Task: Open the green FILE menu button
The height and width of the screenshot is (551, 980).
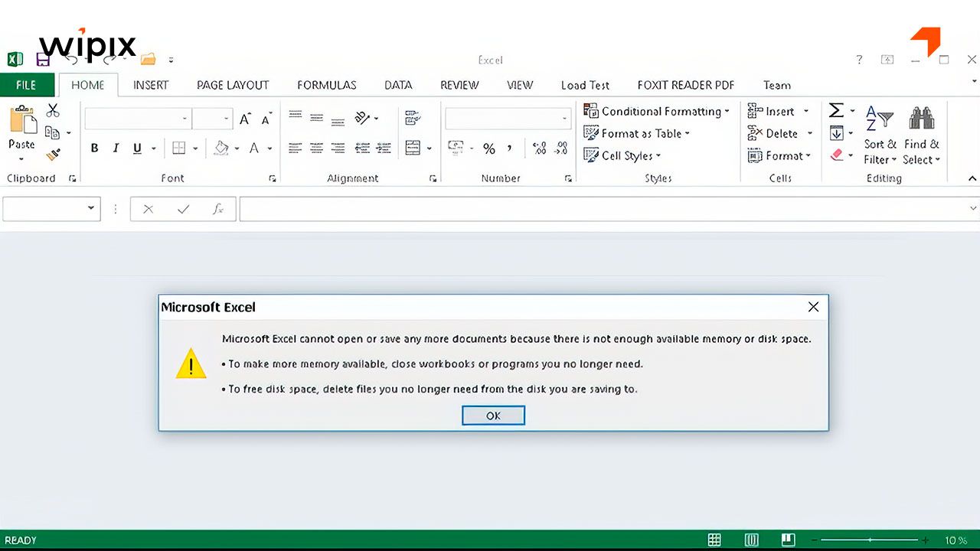Action: point(26,85)
